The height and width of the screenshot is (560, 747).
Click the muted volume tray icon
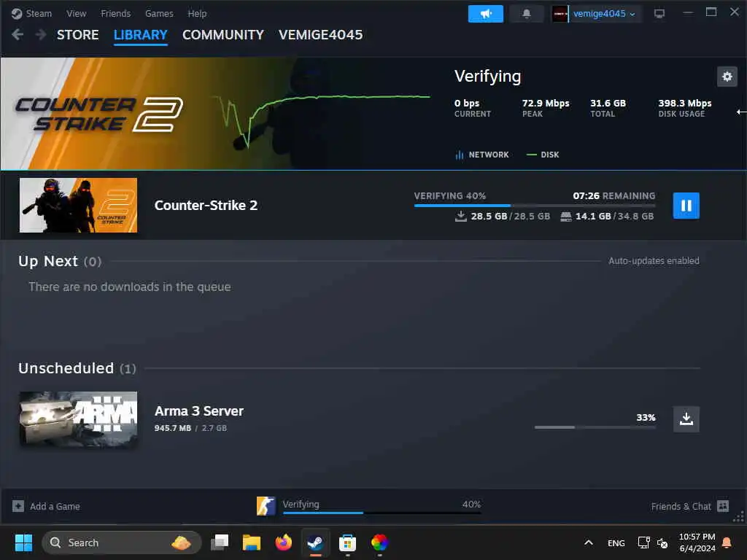pos(662,542)
